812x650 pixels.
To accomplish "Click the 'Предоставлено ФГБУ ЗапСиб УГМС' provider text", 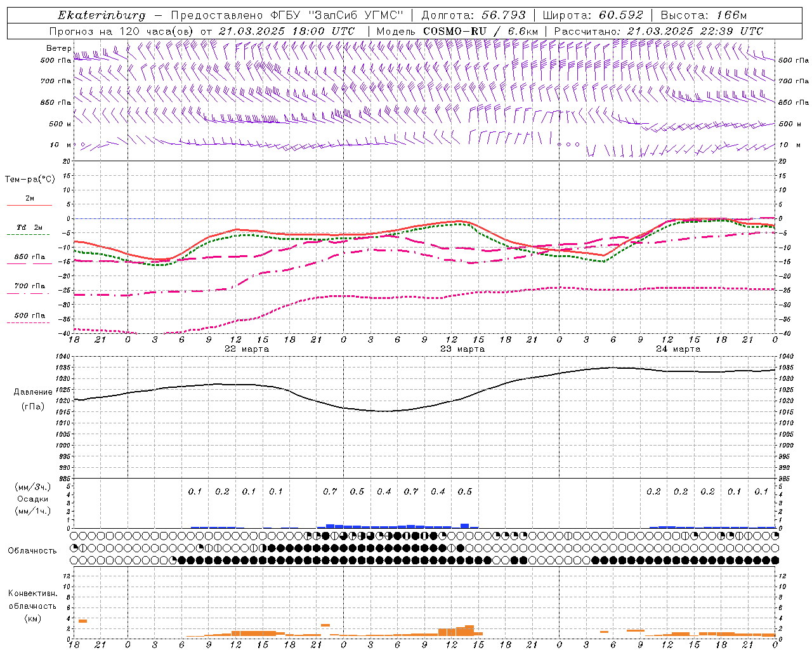I will click(x=288, y=15).
